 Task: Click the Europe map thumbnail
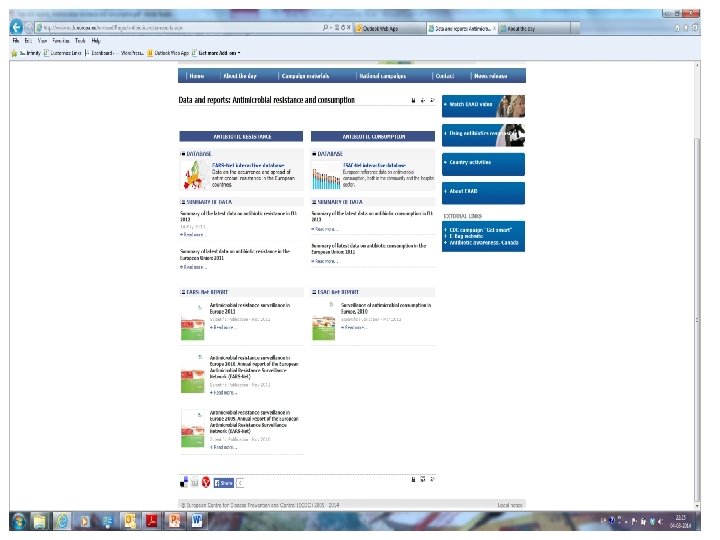pos(195,175)
